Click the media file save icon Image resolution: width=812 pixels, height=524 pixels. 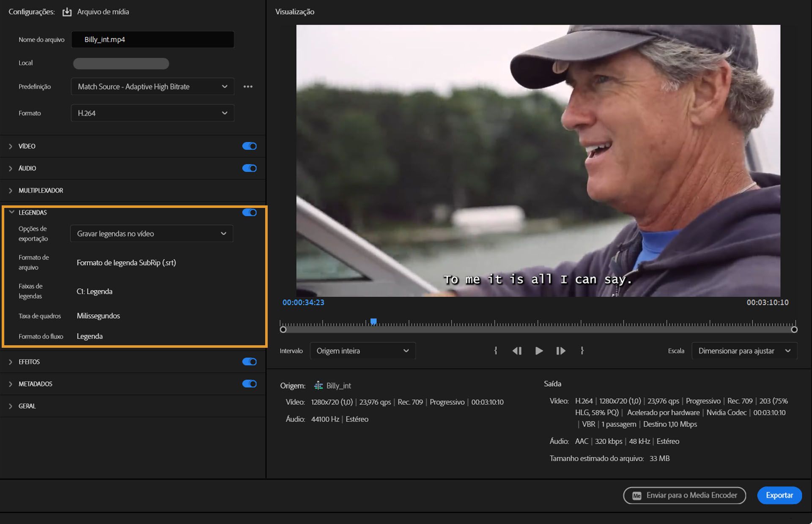[x=67, y=12]
